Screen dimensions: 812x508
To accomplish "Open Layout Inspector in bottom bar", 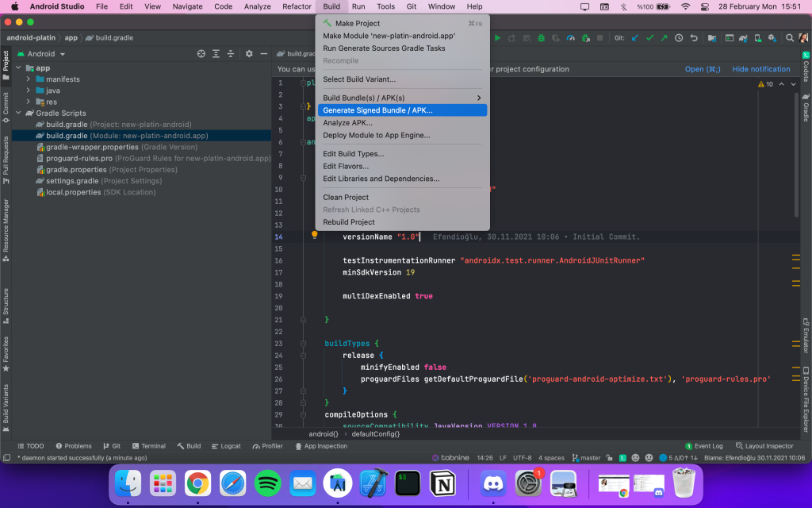I will click(764, 446).
